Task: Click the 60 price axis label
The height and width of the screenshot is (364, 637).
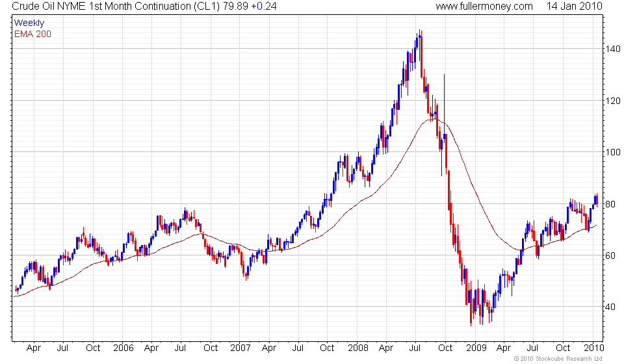Action: (x=610, y=255)
